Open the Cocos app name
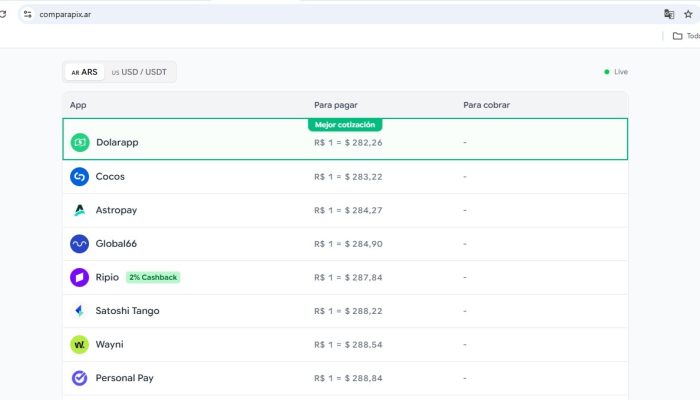Viewport: 700px width, 400px height. point(110,176)
